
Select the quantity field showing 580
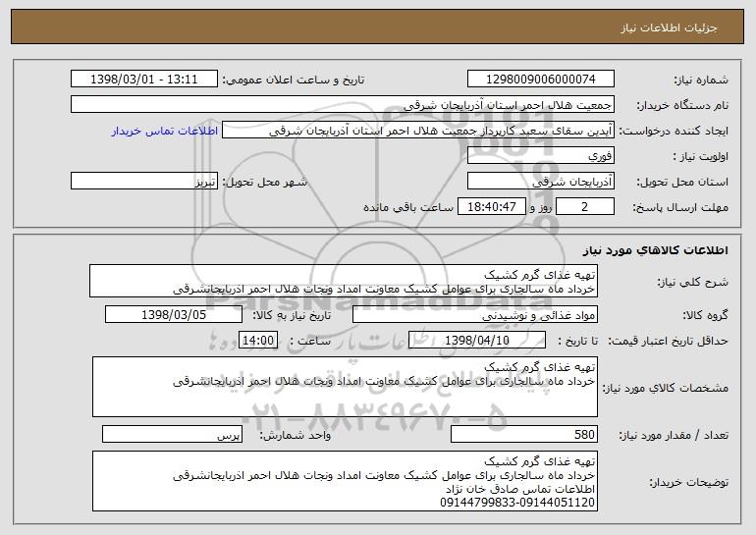[x=524, y=434]
